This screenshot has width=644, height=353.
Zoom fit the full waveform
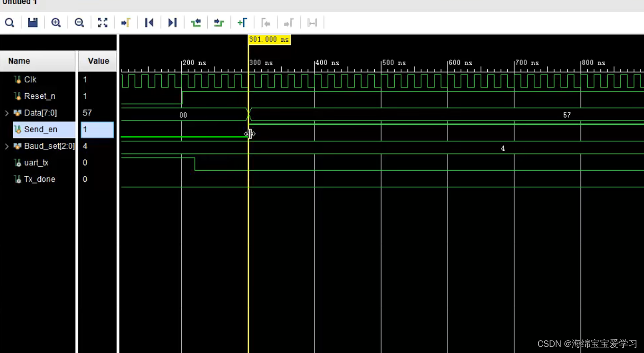pyautogui.click(x=103, y=23)
